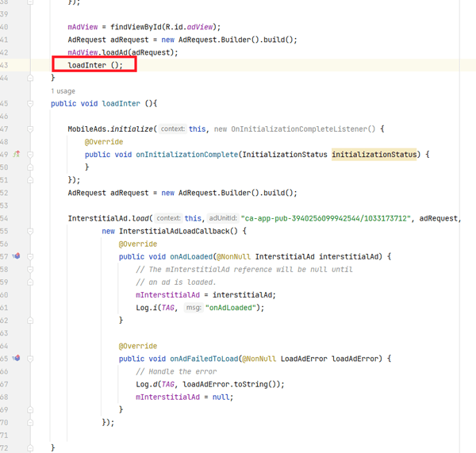Click the override gutter icon beside onAdFailedToLoad

[x=17, y=359]
